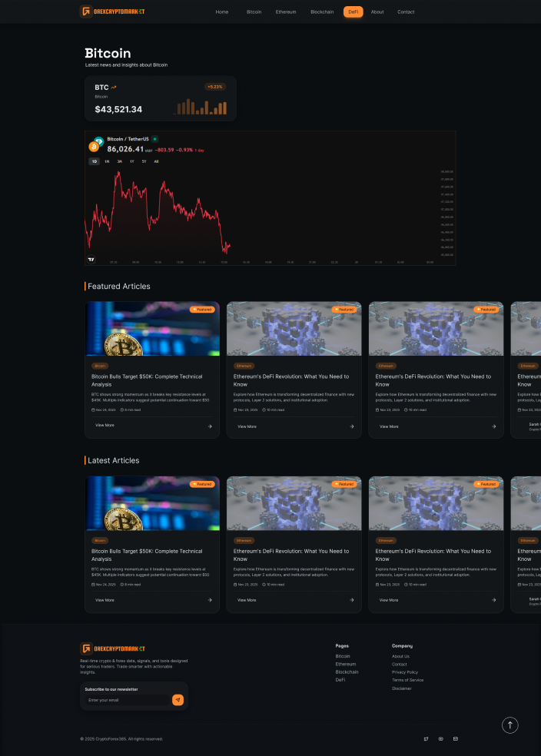Select Blockchain in the top navigation
The image size is (541, 756).
322,12
